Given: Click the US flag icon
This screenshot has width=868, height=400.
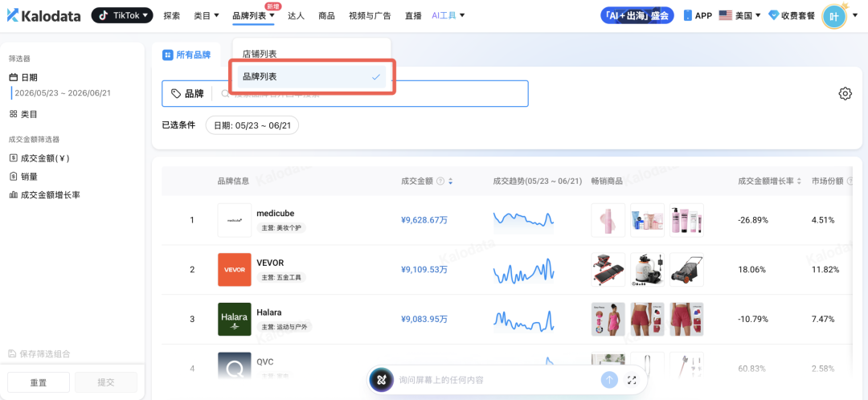Looking at the screenshot, I should click(x=726, y=15).
